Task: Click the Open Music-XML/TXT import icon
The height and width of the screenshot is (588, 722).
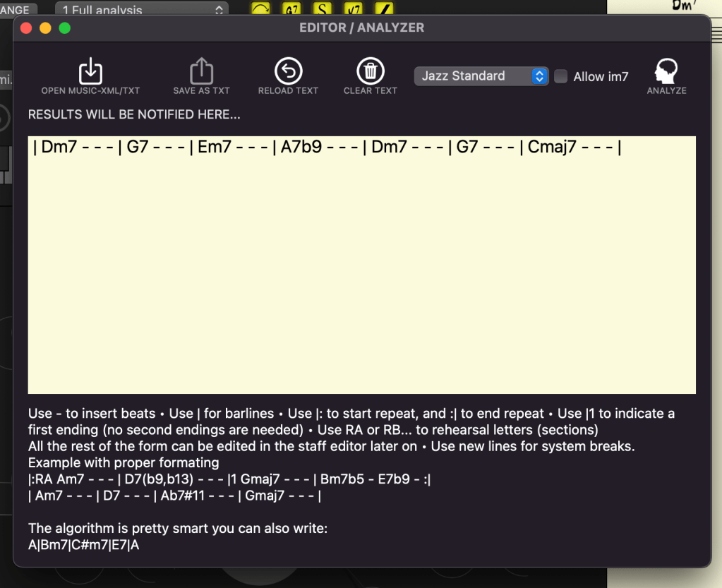Action: pos(90,71)
